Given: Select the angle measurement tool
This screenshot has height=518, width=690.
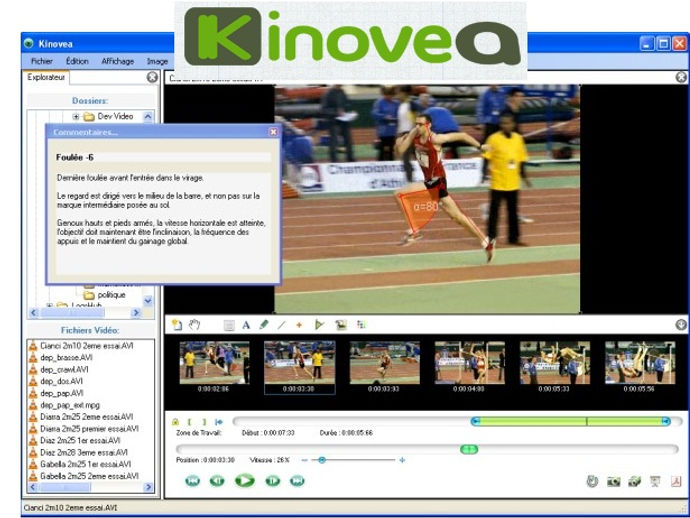Looking at the screenshot, I should pos(319,325).
